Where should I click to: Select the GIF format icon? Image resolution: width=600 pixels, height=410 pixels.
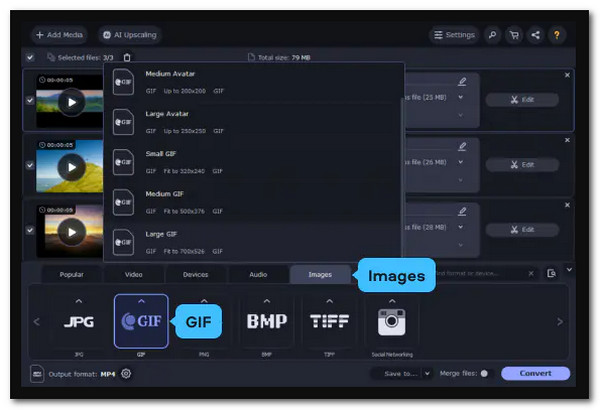pos(141,322)
